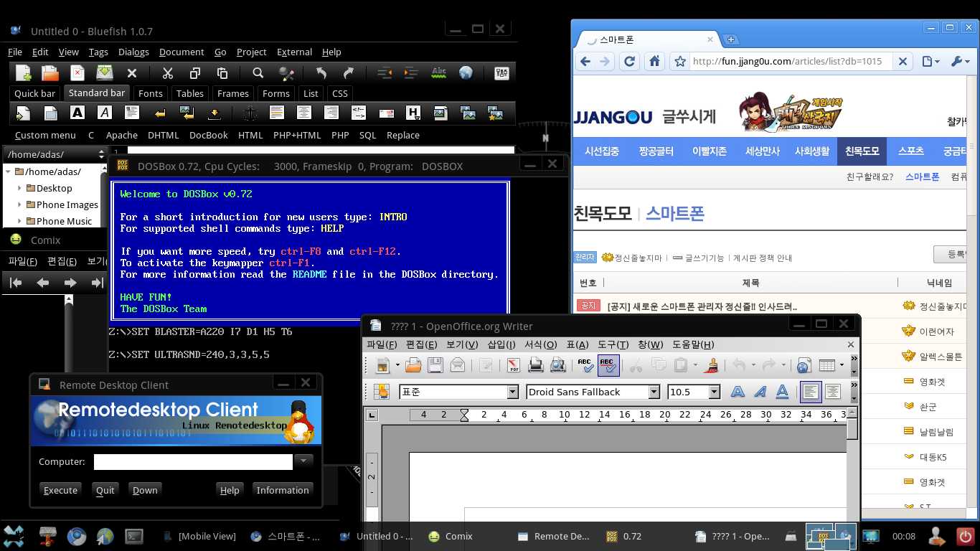Viewport: 980px width, 551px height.
Task: Expand Desktop folder in Bluefish file tree
Action: coord(20,188)
